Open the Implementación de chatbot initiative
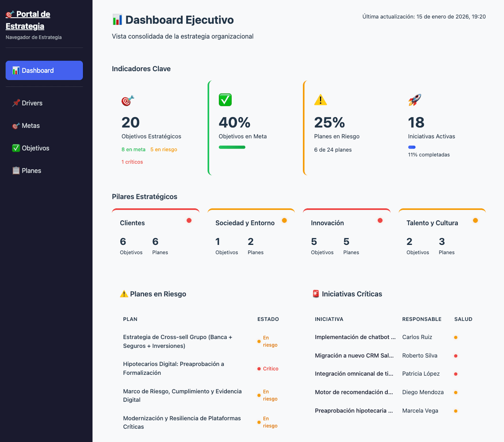This screenshot has width=504, height=442. pos(355,337)
